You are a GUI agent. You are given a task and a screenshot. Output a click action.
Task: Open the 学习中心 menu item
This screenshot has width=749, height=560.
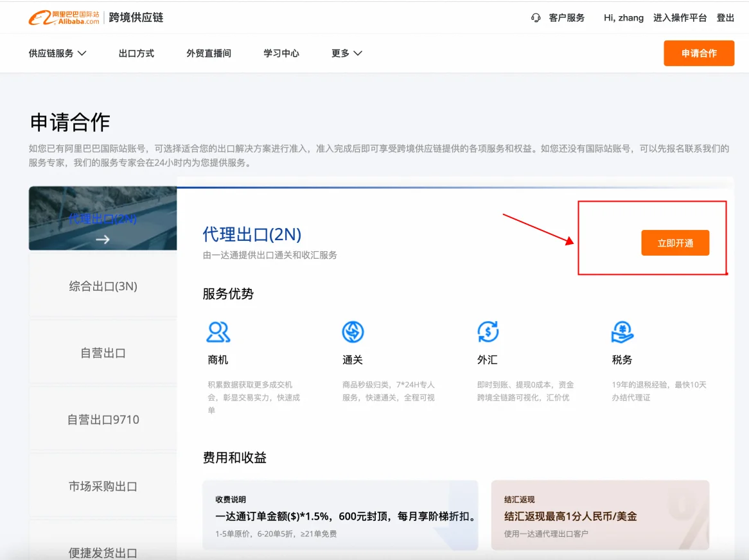281,53
